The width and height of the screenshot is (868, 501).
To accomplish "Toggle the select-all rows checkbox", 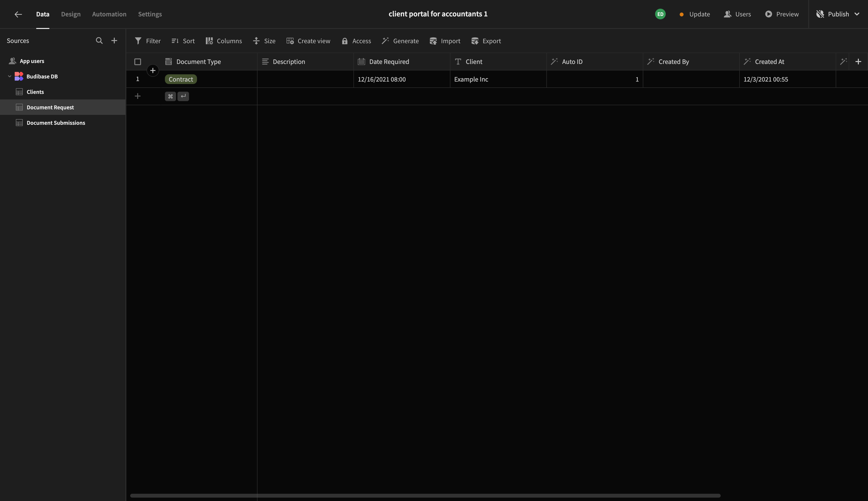I will [x=137, y=62].
